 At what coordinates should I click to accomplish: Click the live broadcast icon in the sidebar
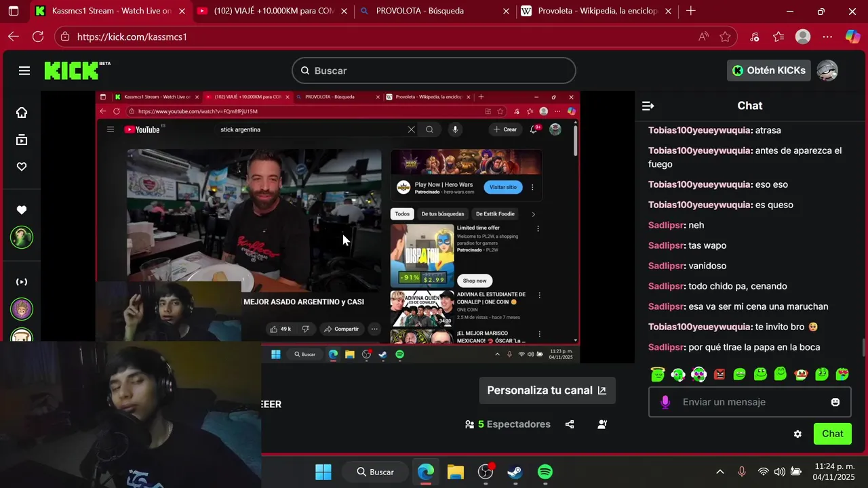22,281
